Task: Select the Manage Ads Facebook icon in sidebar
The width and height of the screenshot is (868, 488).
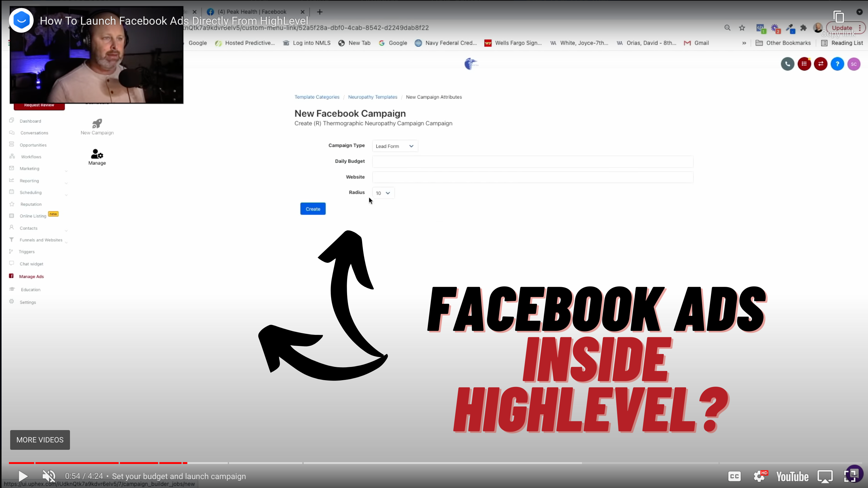Action: [11, 276]
